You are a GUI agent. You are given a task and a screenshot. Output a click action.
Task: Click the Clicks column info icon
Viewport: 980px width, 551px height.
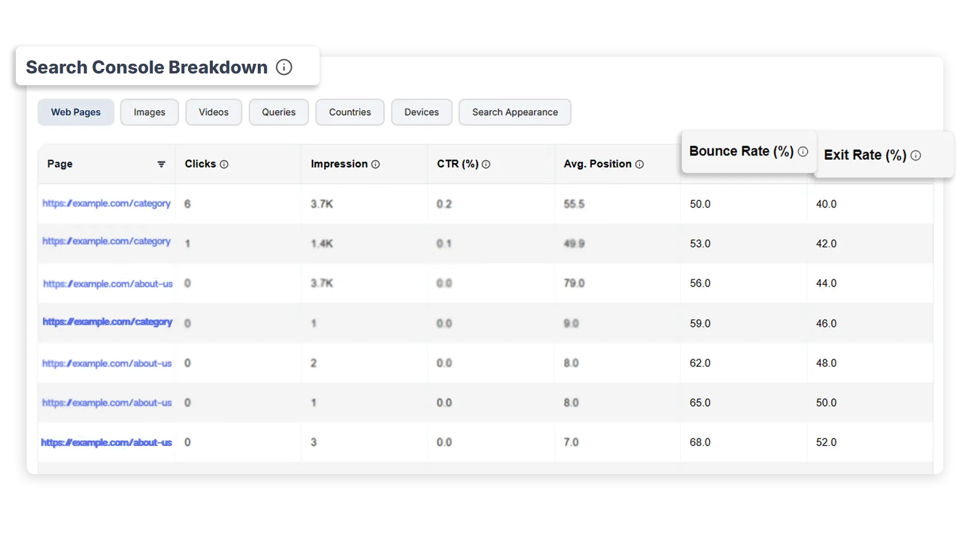tap(224, 164)
